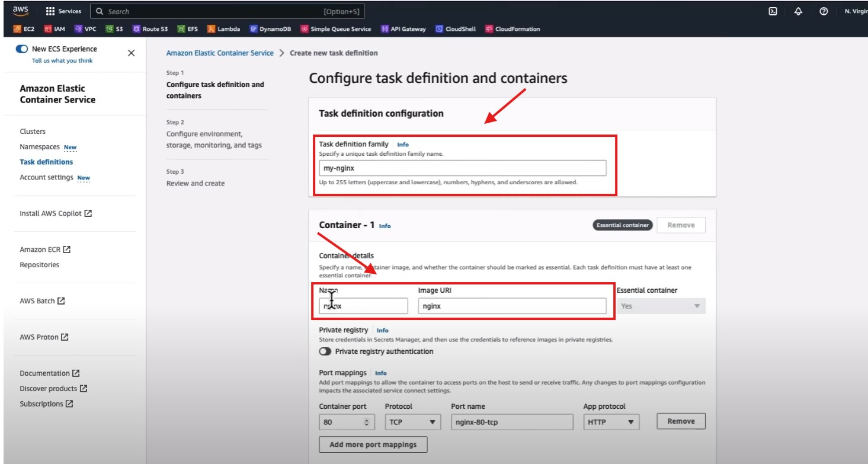Click the AWS logo home icon
Image resolution: width=868 pixels, height=464 pixels.
point(21,11)
